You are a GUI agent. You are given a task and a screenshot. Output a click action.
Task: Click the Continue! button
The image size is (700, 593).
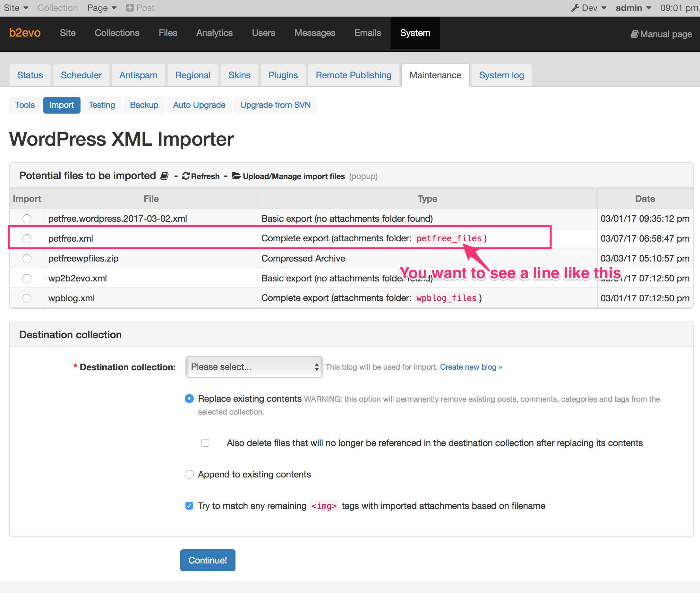pos(208,560)
